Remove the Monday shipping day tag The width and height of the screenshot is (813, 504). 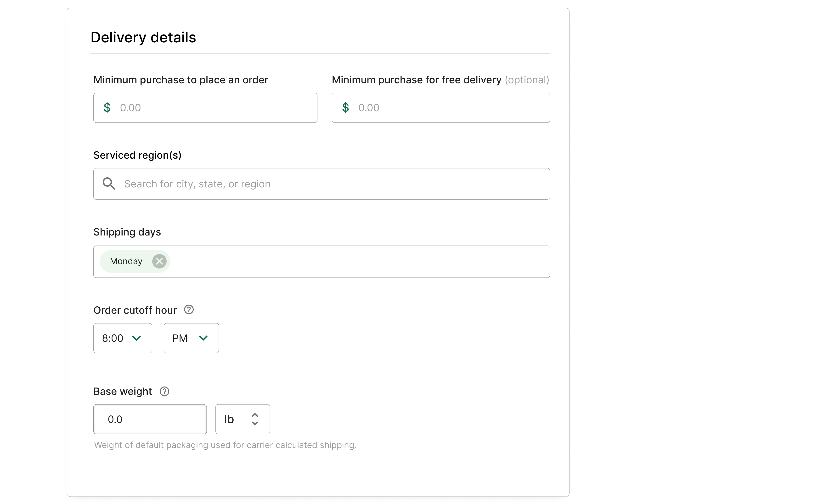point(159,261)
